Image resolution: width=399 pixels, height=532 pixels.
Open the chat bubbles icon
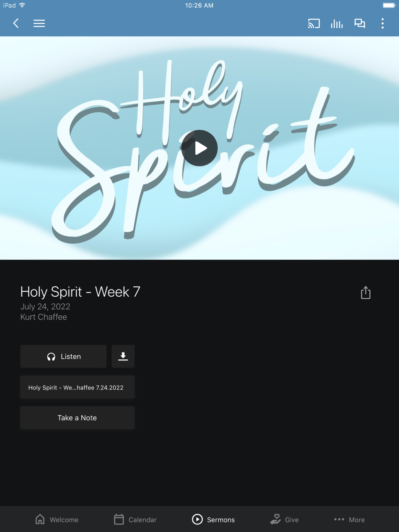[359, 24]
